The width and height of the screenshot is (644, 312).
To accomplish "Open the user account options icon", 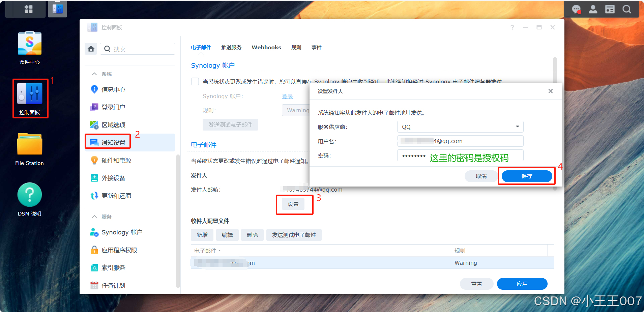I will (593, 9).
